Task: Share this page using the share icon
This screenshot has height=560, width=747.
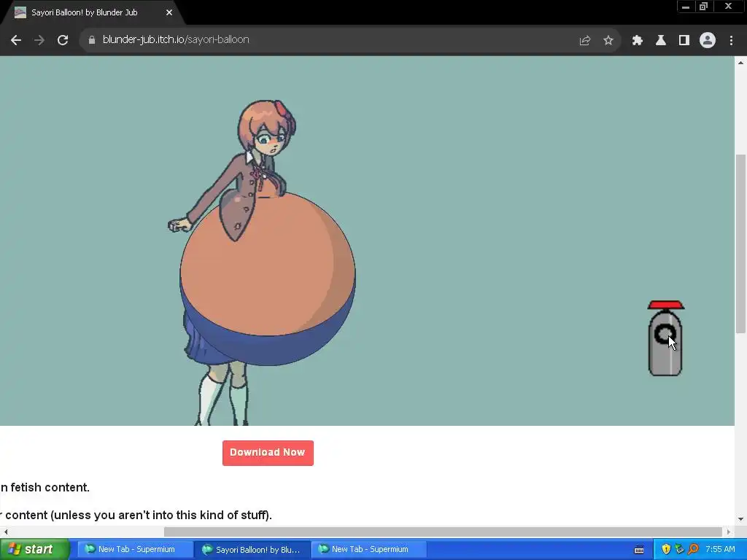Action: (585, 41)
